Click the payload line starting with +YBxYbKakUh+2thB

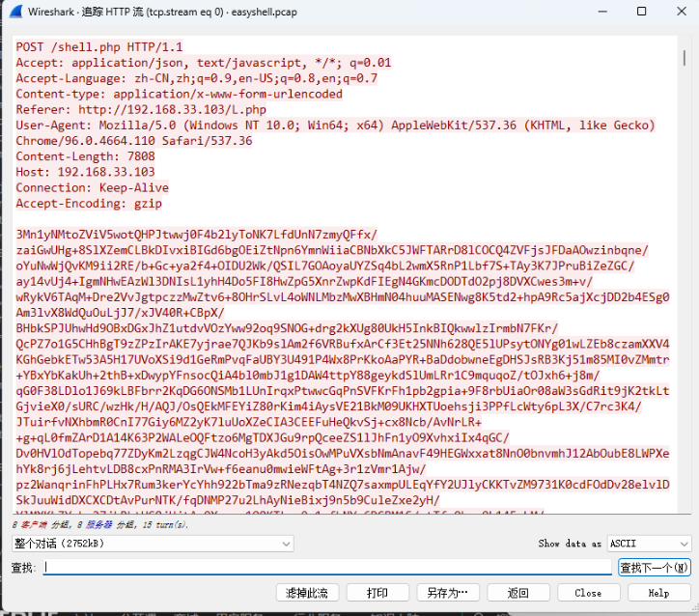(x=308, y=375)
